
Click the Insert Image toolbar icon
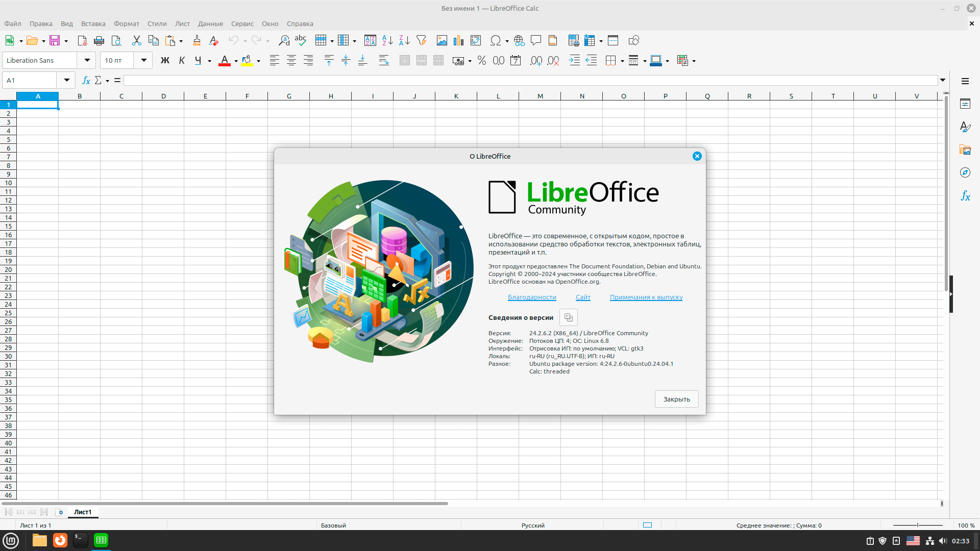442,41
